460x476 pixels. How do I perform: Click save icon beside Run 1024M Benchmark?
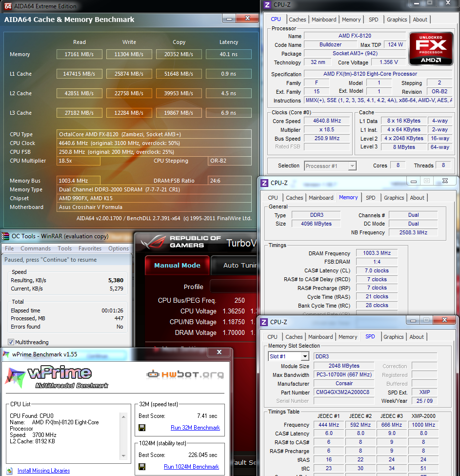point(142,467)
